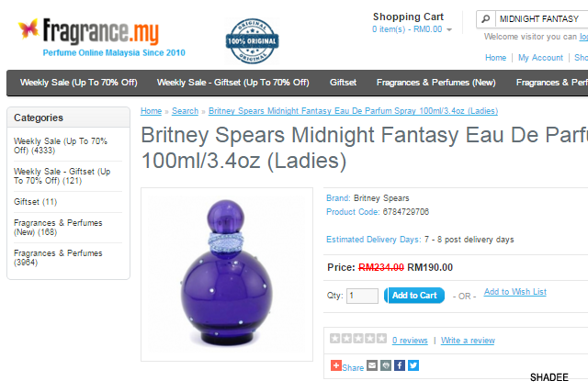Open Weekly Sale (Up To 70% Off) menu

[78, 83]
